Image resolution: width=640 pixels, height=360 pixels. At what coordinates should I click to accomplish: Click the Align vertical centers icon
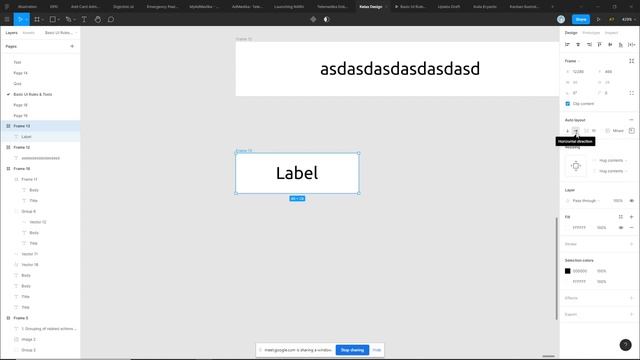click(x=610, y=44)
